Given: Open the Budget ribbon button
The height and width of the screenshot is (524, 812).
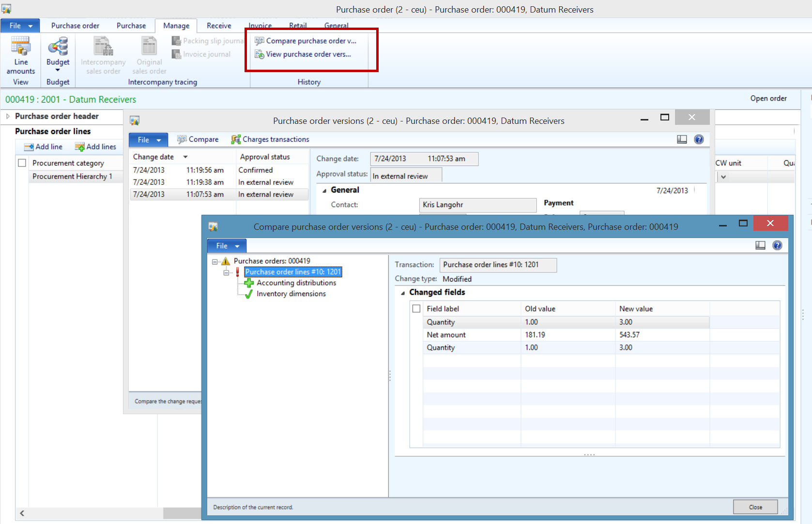Looking at the screenshot, I should click(x=58, y=53).
